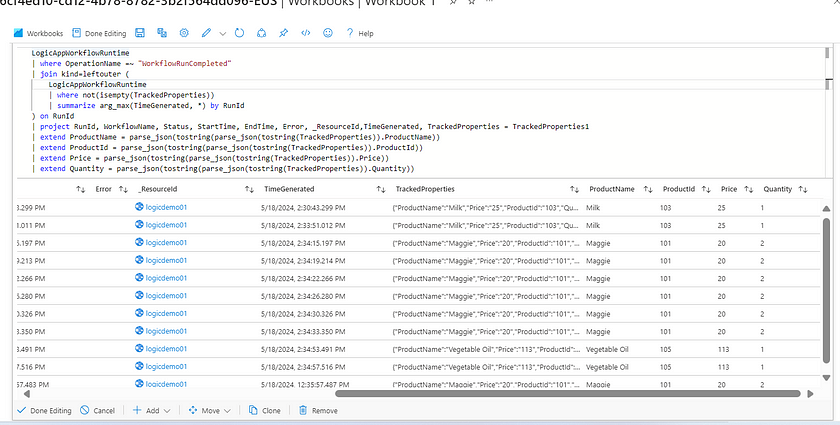Click the results table vertical scrollbar thumb

(826, 292)
